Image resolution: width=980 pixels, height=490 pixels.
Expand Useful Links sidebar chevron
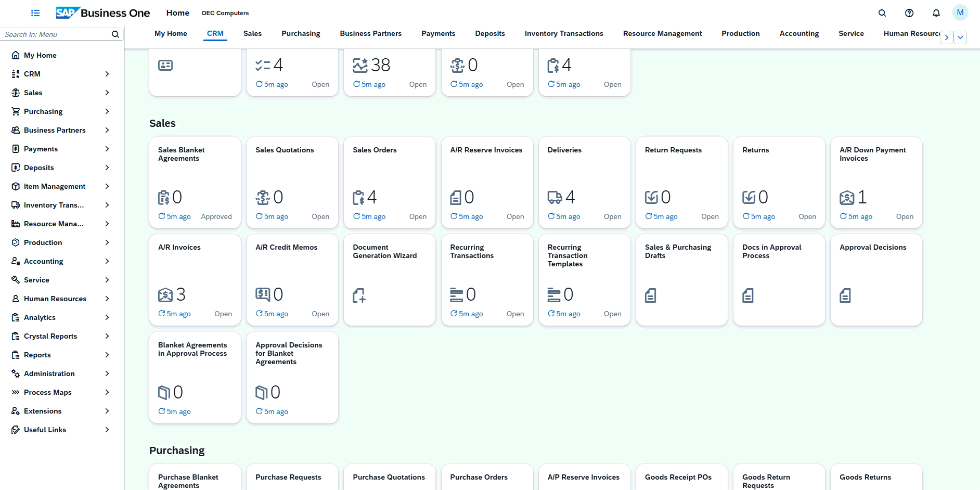pos(107,430)
